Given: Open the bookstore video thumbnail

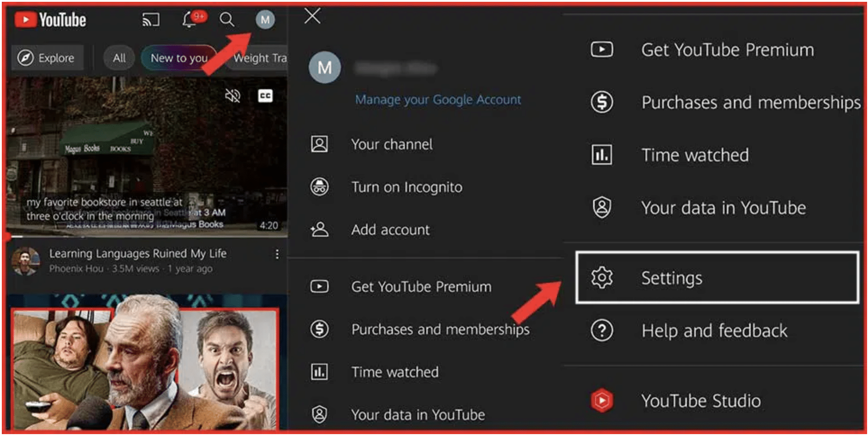Looking at the screenshot, I should (x=146, y=156).
